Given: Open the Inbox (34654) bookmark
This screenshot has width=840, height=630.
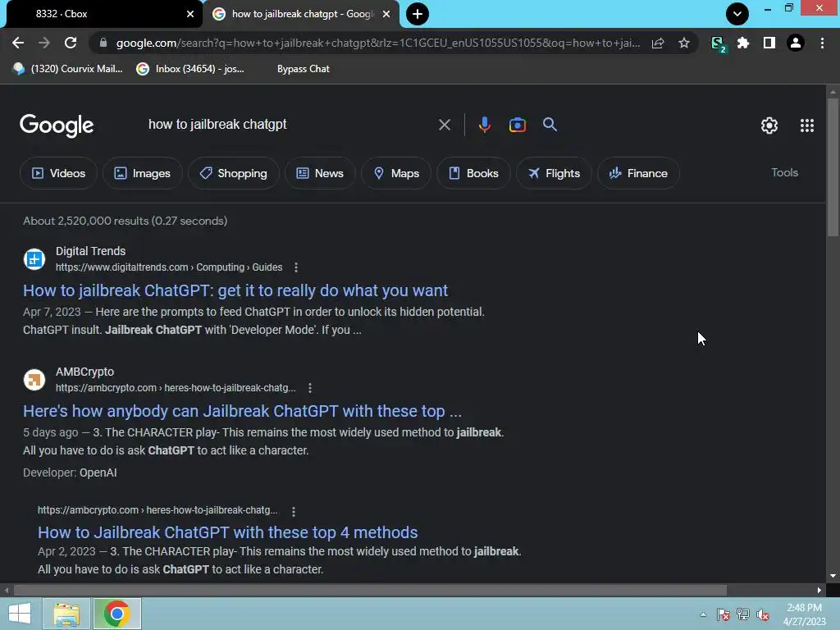Looking at the screenshot, I should 190,69.
